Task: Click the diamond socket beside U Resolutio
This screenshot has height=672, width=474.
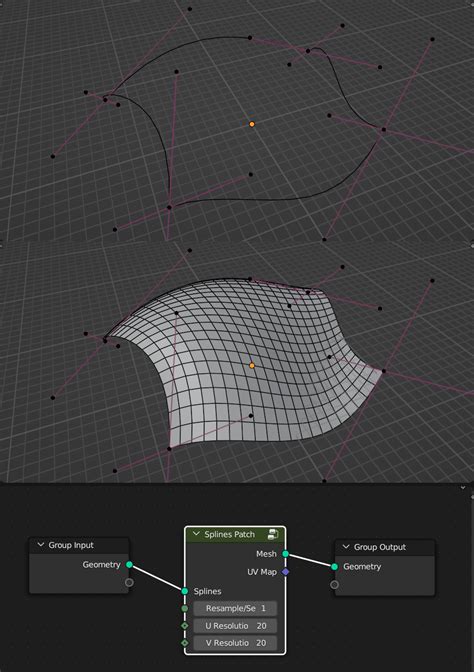Action: coord(185,626)
